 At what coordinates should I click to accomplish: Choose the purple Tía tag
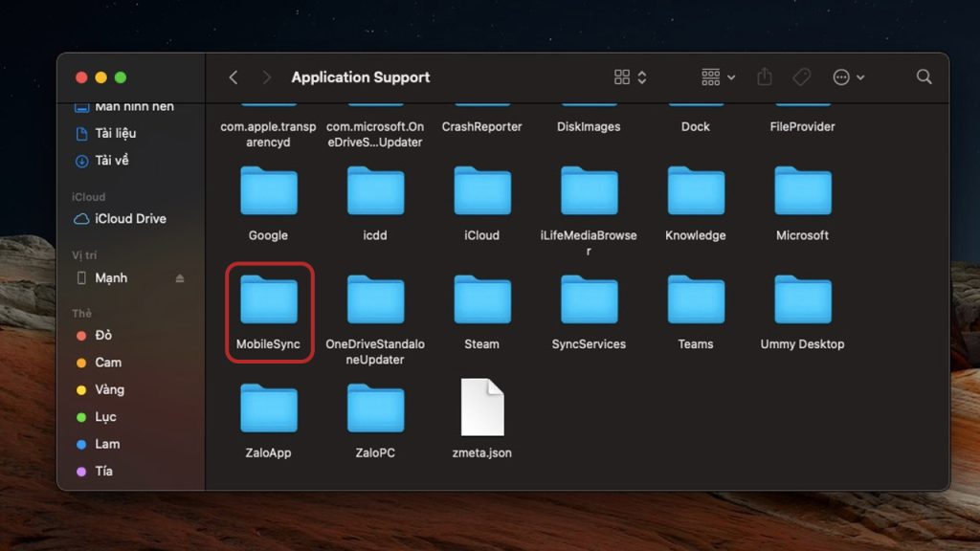(x=103, y=472)
